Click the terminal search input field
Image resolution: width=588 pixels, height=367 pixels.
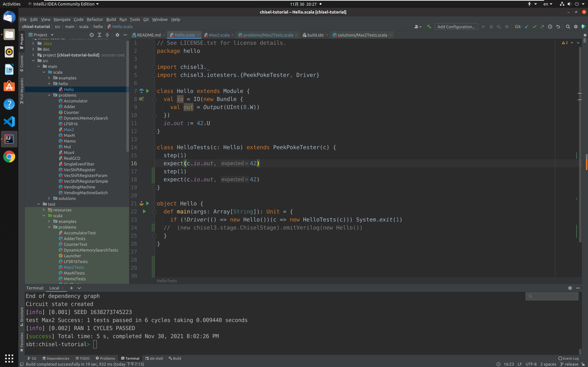pyautogui.click(x=554, y=296)
